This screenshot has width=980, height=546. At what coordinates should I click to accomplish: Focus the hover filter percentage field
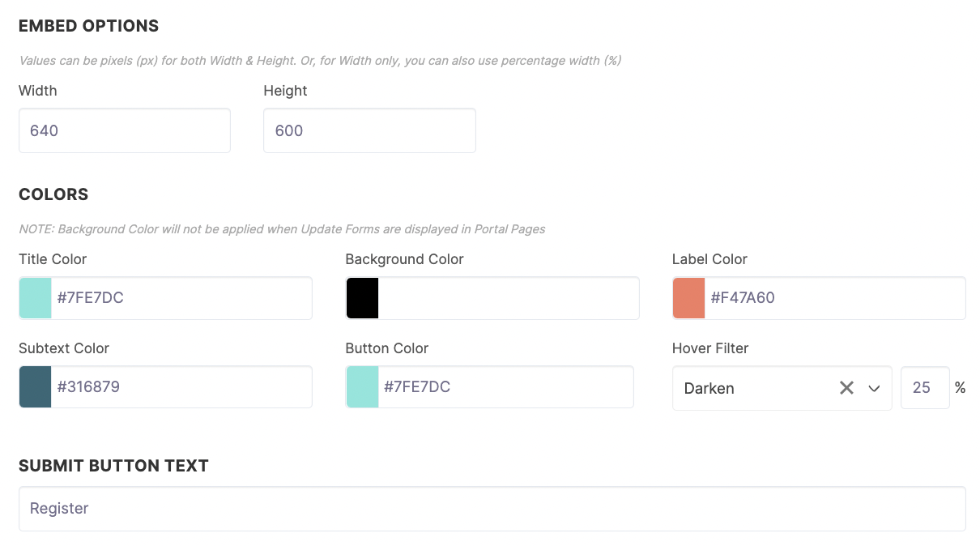(x=925, y=388)
